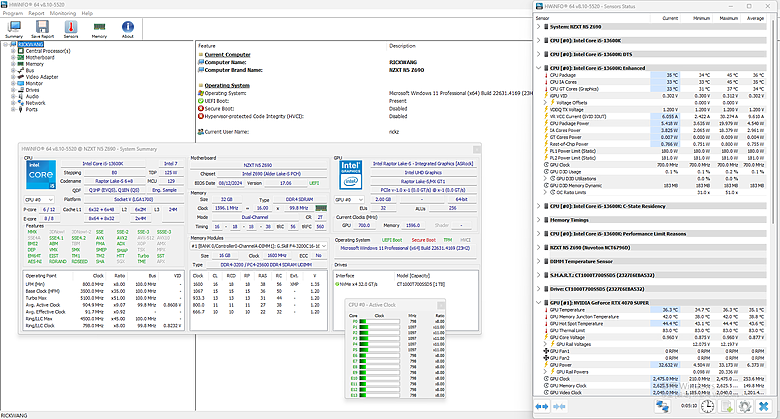The height and width of the screenshot is (419, 780).
Task: Expand the Video Adapter tree node
Action: point(13,77)
